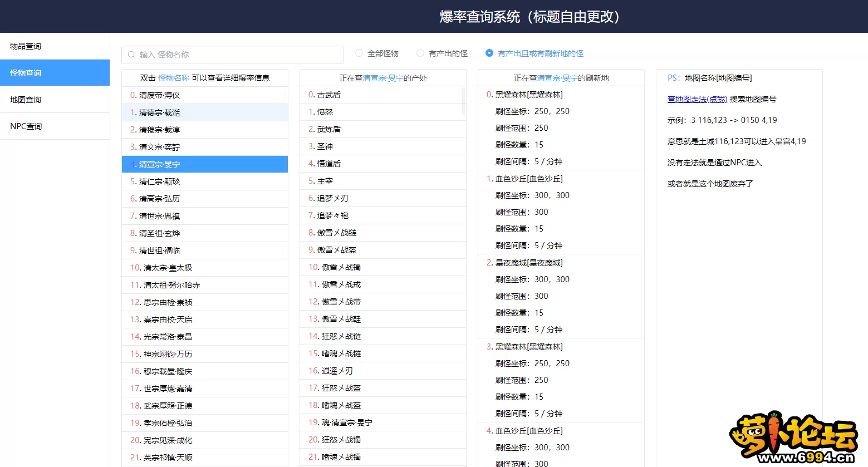Click drop item 傲雪メ战戒
The width and height of the screenshot is (868, 467).
tap(383, 284)
